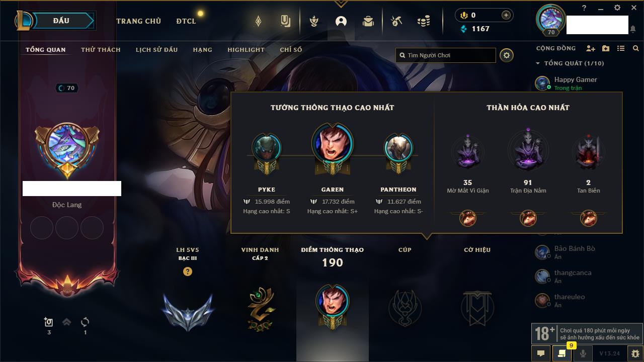The height and width of the screenshot is (362, 644).
Task: Open the Store coins icon
Action: tap(424, 21)
